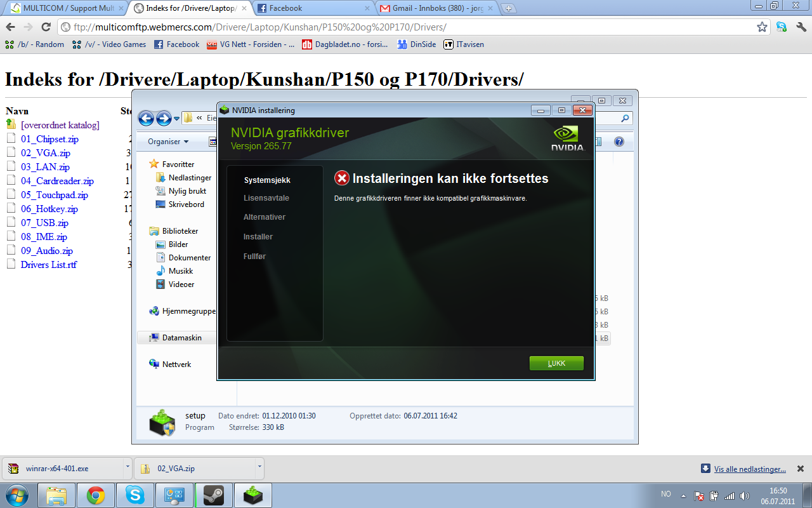
Task: Select the Fullfør step in installer sidebar
Action: pos(255,257)
